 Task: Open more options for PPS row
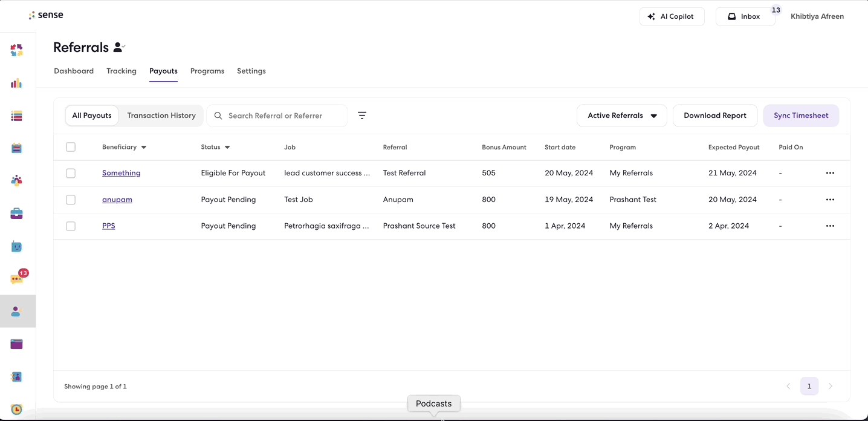click(830, 226)
